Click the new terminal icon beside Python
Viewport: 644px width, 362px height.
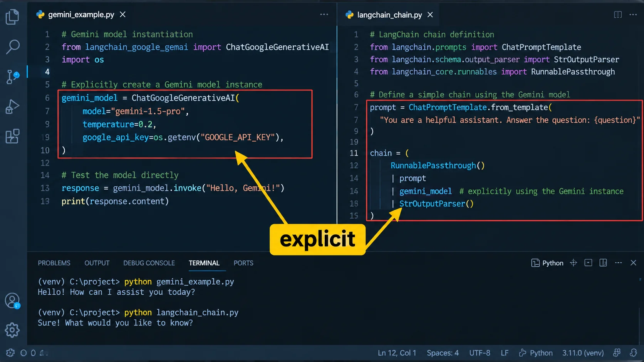pyautogui.click(x=574, y=263)
